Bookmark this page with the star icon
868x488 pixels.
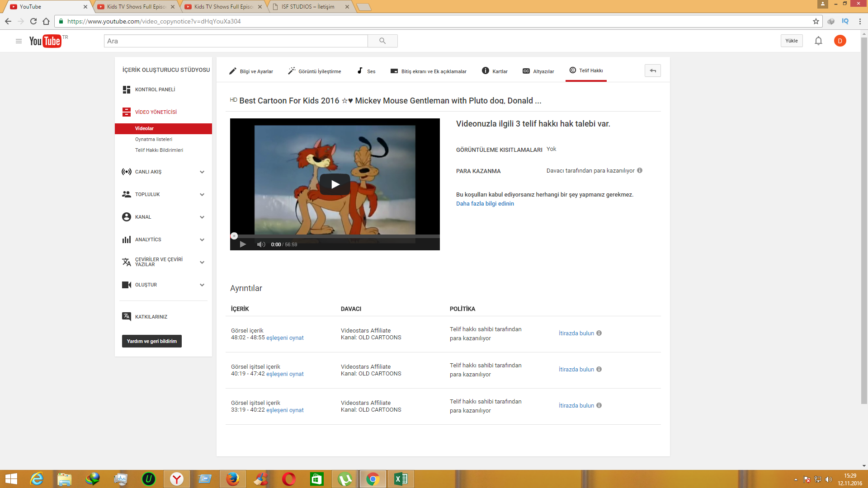pos(816,21)
